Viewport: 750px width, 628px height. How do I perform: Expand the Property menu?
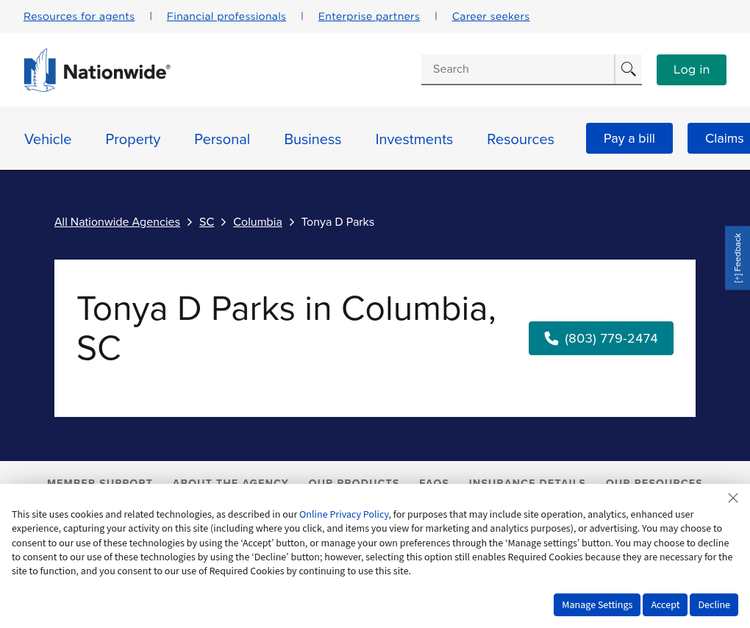click(133, 139)
